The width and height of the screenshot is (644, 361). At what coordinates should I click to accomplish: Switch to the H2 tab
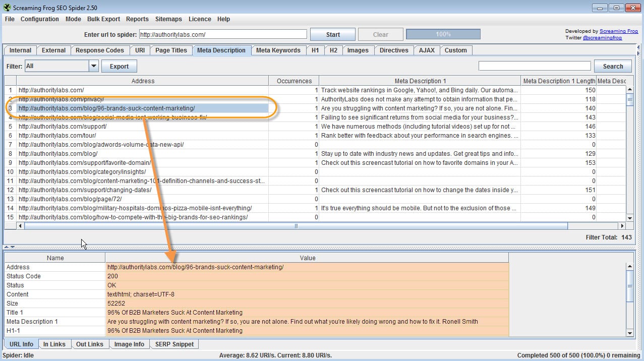(333, 50)
